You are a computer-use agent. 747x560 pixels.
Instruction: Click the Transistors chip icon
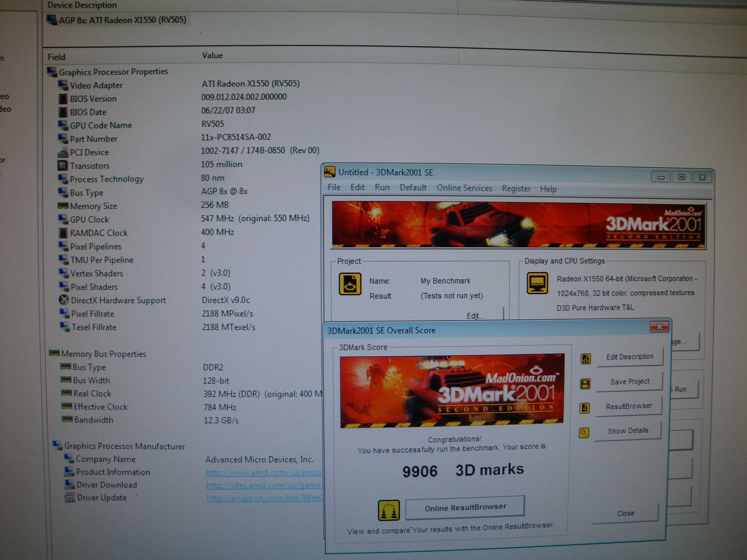[x=62, y=165]
